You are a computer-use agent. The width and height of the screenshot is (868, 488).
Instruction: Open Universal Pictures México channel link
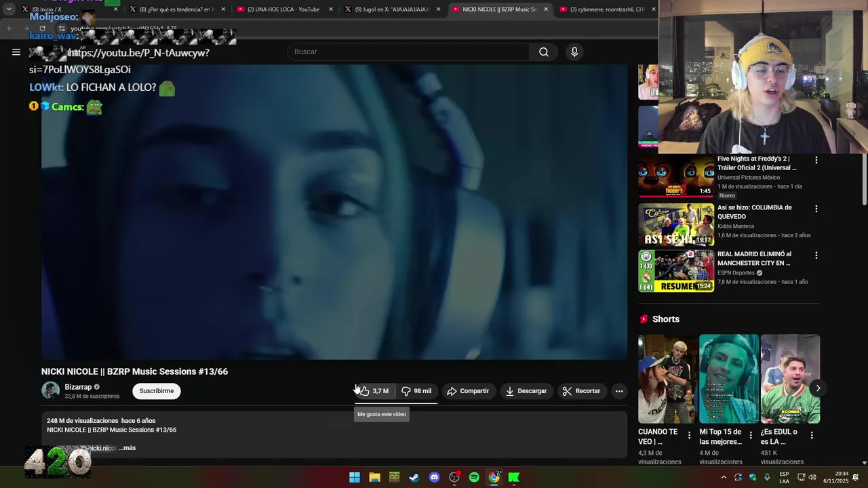pos(749,178)
